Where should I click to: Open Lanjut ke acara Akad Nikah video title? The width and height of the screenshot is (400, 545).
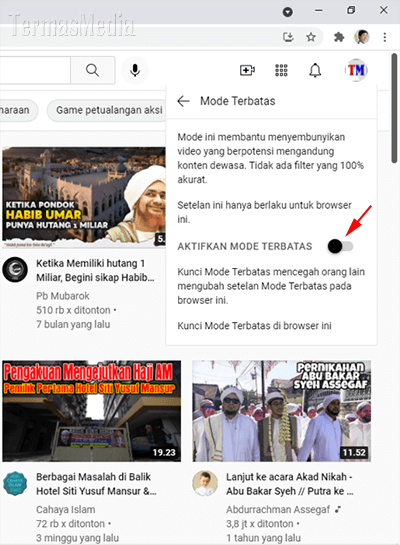click(x=290, y=483)
